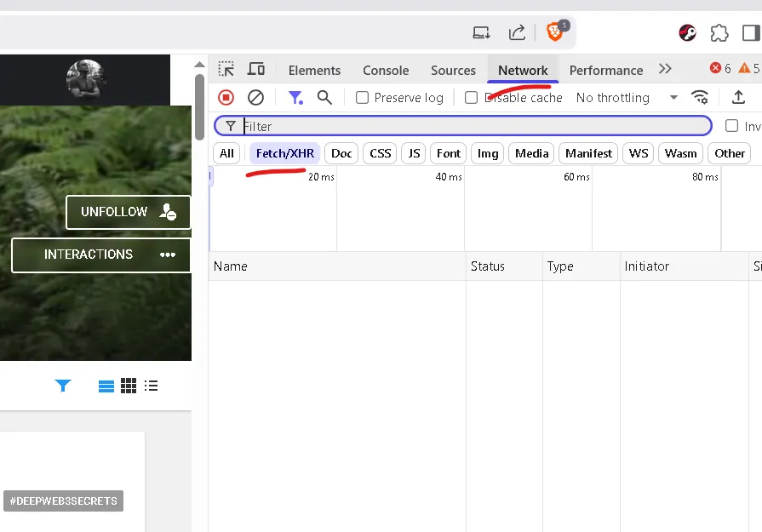Select the Other filter
The image size is (762, 532).
click(x=730, y=153)
